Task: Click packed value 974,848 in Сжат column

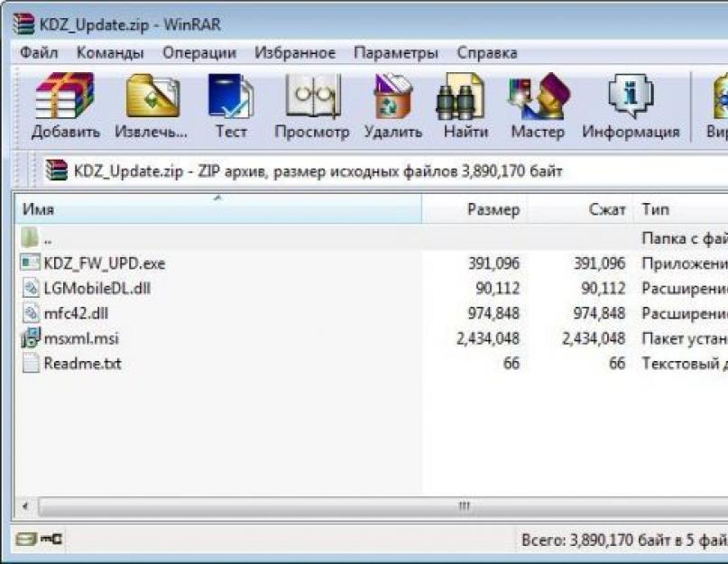Action: coord(599,314)
